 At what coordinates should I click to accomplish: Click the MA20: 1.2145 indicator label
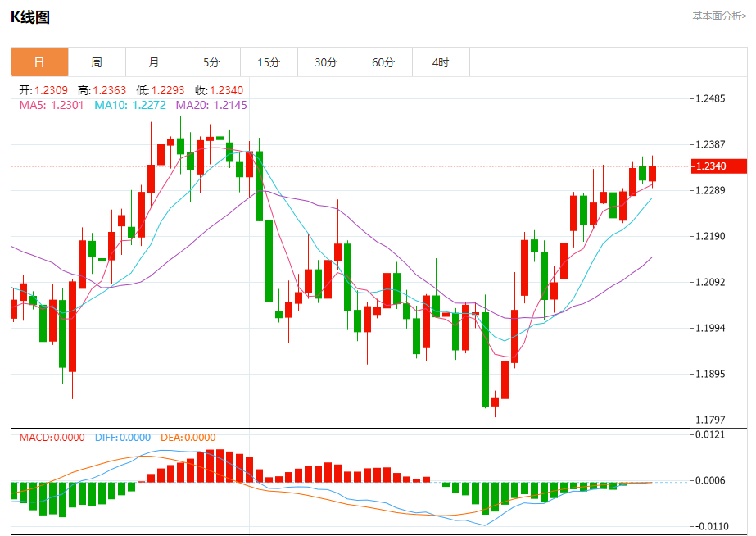click(211, 105)
